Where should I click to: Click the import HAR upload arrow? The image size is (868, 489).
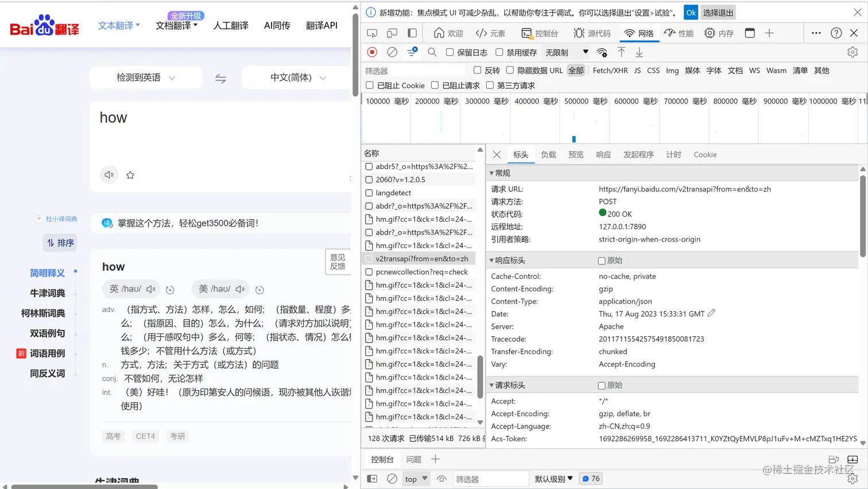(x=621, y=52)
